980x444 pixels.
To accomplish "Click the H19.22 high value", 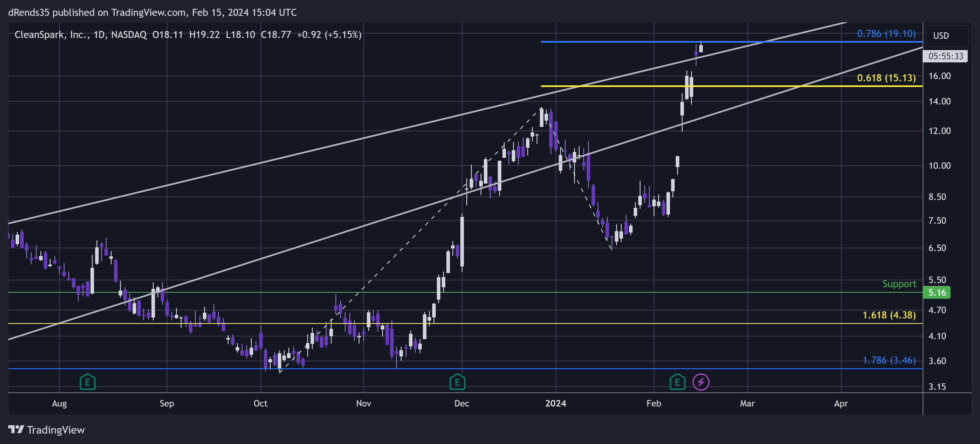I will point(204,35).
